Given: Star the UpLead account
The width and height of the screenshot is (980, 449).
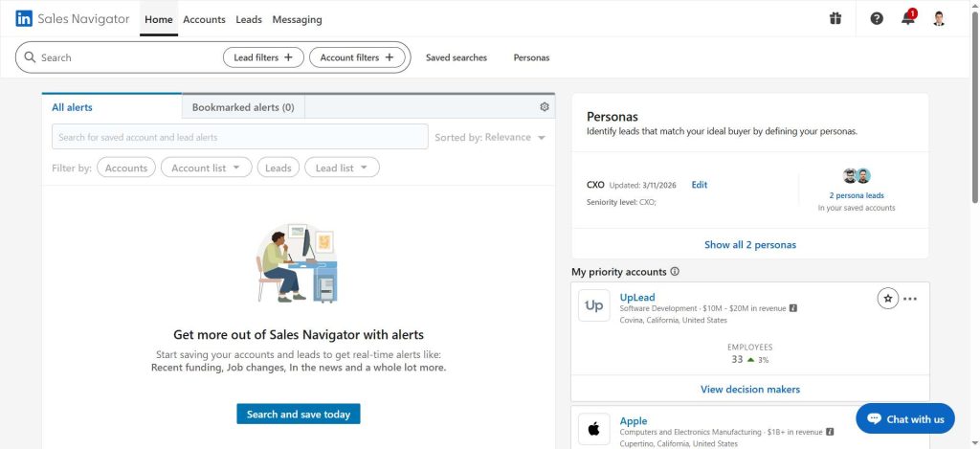Looking at the screenshot, I should click(887, 299).
